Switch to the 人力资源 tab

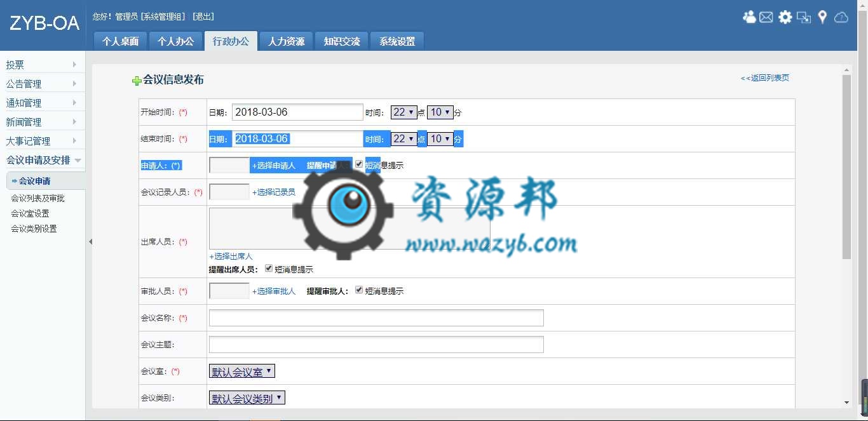pos(286,41)
